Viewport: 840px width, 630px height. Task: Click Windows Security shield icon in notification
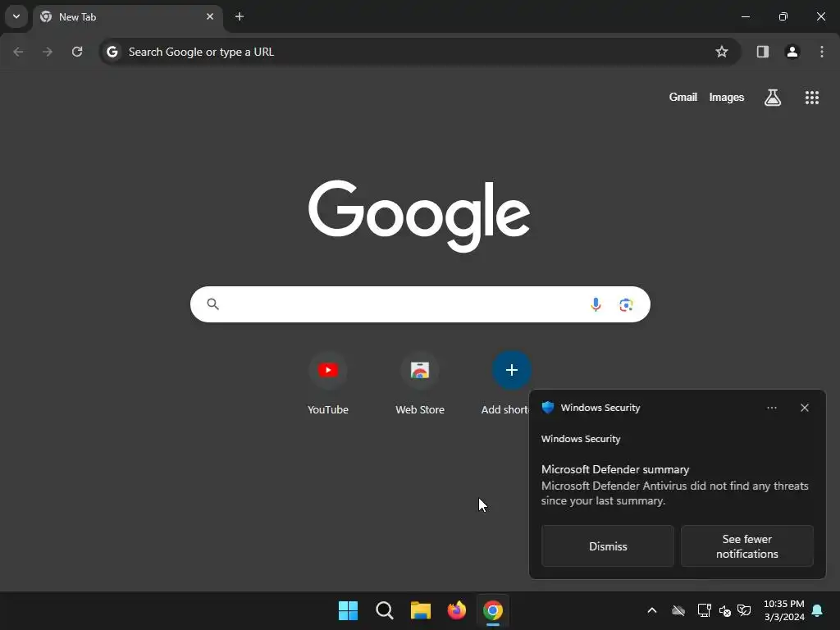tap(547, 408)
